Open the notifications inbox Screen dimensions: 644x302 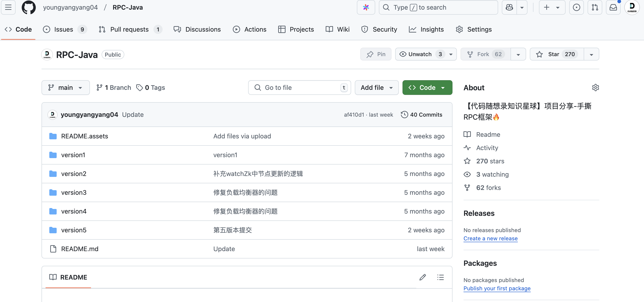coord(613,8)
